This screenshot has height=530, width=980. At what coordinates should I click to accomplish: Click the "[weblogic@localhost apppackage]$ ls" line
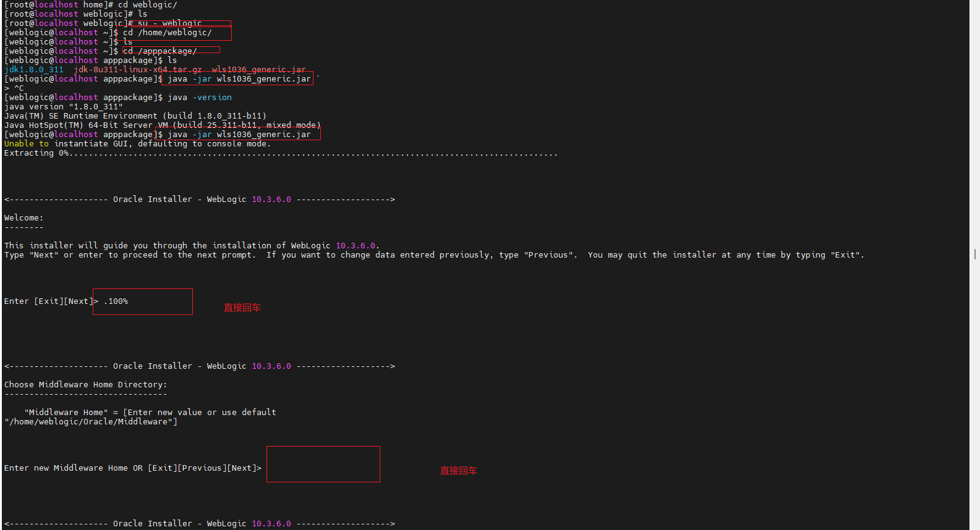click(x=91, y=61)
